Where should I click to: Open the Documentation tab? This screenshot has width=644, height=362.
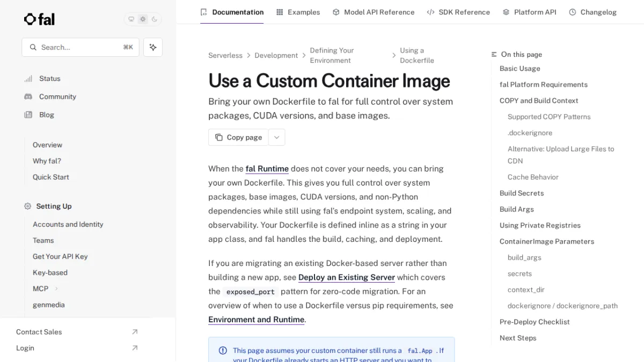pyautogui.click(x=232, y=12)
